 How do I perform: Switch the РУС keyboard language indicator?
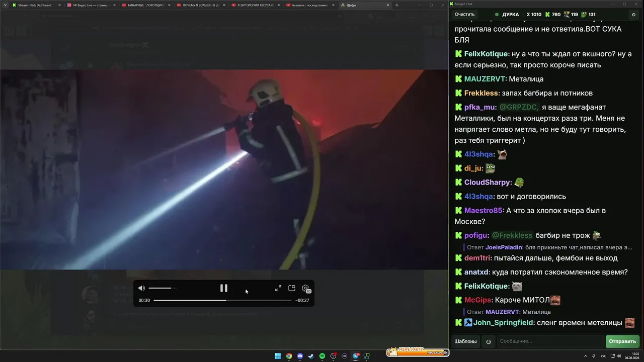point(603,356)
